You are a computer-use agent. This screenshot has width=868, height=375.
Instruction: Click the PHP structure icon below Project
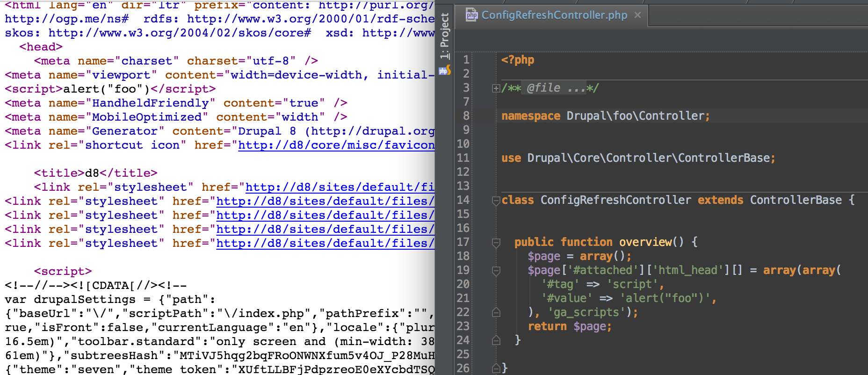point(445,71)
